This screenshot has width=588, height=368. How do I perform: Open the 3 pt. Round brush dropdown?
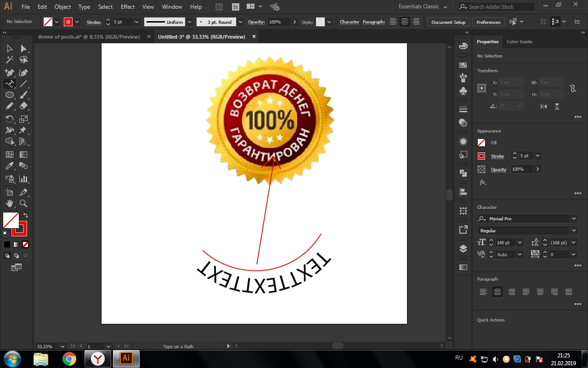(x=241, y=22)
